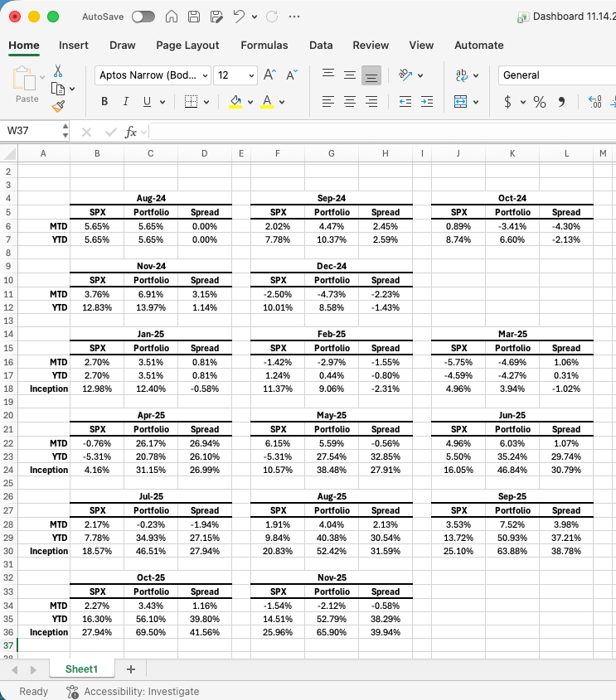Select column header G
Image resolution: width=616 pixels, height=700 pixels.
tap(332, 153)
